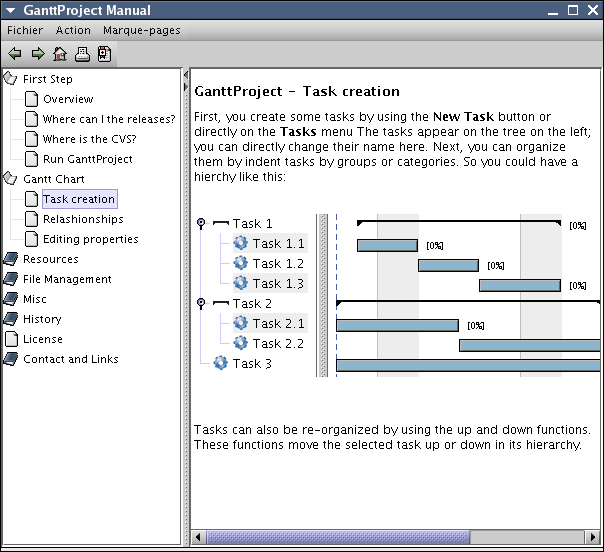The image size is (604, 552).
Task: Click the License page icon
Action: (x=11, y=339)
